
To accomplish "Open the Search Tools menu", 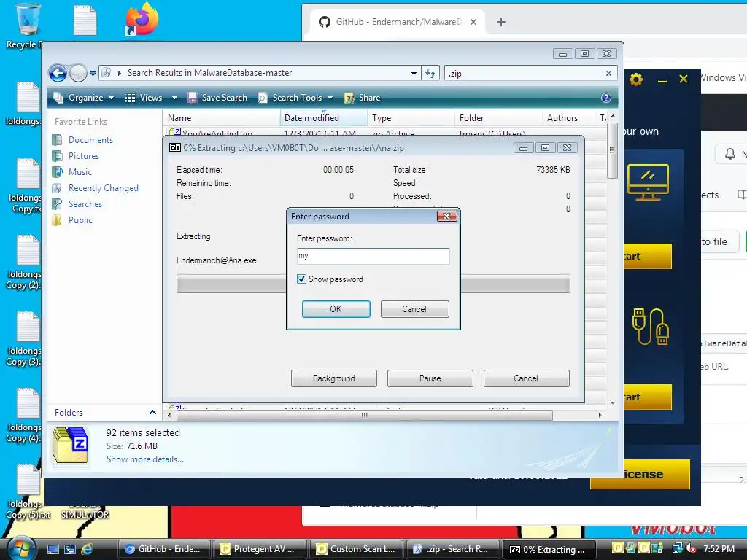I will [x=295, y=98].
